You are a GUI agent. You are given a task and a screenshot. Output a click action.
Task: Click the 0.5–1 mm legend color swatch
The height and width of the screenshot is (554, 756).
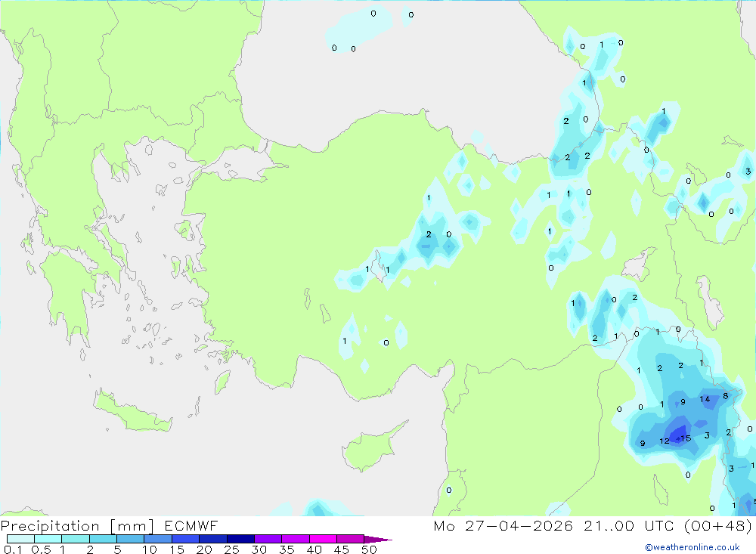[48, 539]
